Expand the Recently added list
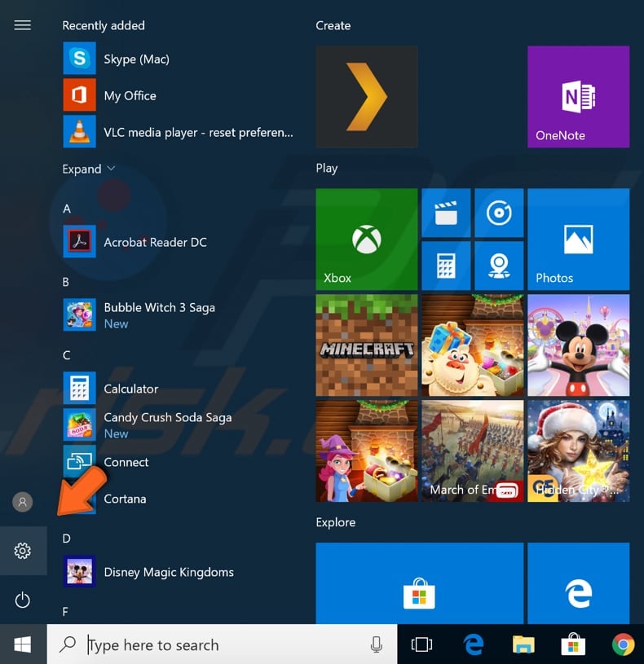Viewport: 644px width, 664px height. pyautogui.click(x=89, y=169)
